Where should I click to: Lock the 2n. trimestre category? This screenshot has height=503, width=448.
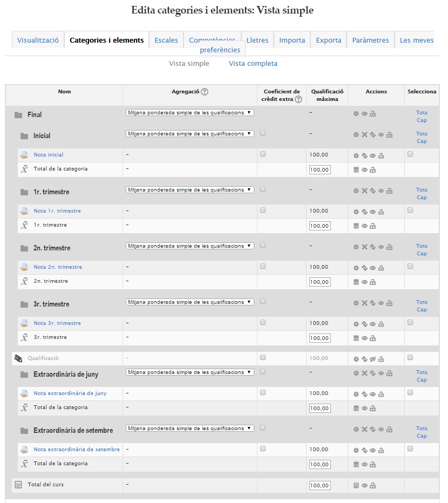click(x=389, y=247)
